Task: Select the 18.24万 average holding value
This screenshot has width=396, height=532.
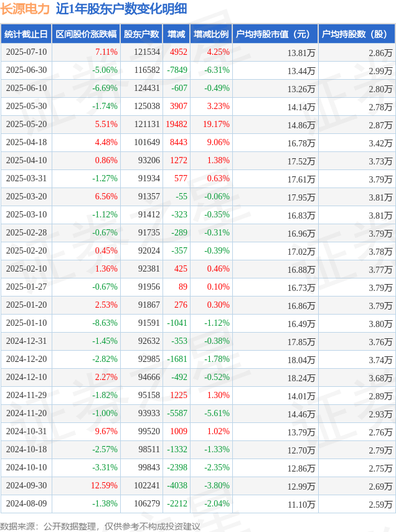Action: pos(301,378)
